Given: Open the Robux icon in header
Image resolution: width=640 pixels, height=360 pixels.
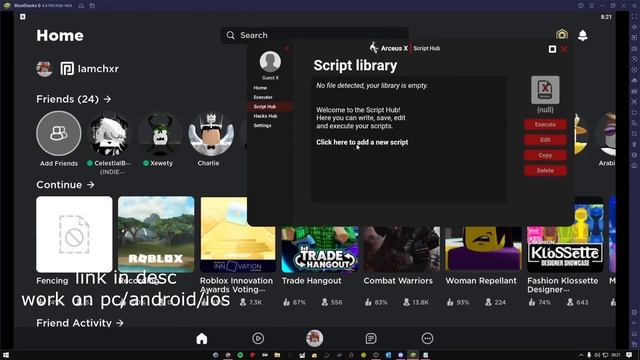Looking at the screenshot, I should coord(562,35).
